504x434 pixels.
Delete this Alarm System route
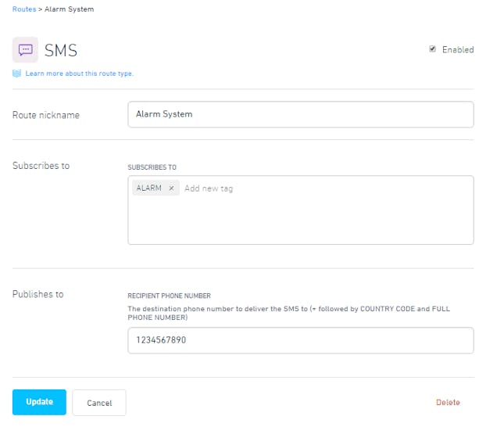click(x=448, y=403)
